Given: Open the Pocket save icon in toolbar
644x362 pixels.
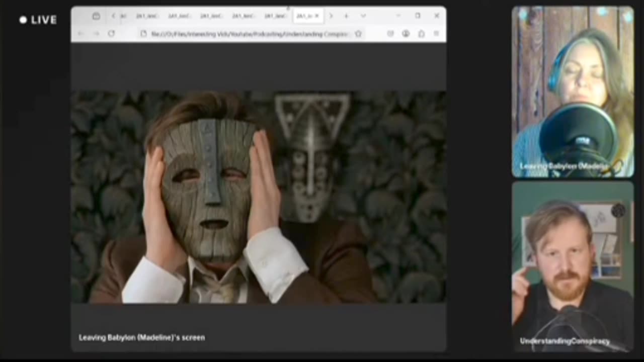Looking at the screenshot, I should pos(390,34).
